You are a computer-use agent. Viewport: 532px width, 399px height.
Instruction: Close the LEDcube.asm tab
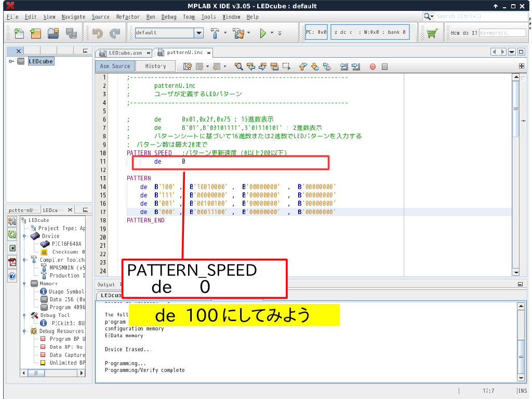pos(149,53)
